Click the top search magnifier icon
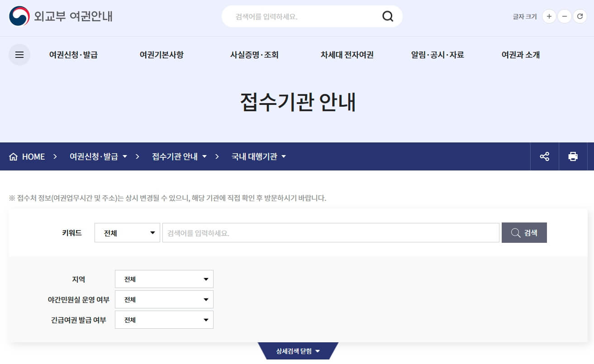The width and height of the screenshot is (594, 364). 387,16
